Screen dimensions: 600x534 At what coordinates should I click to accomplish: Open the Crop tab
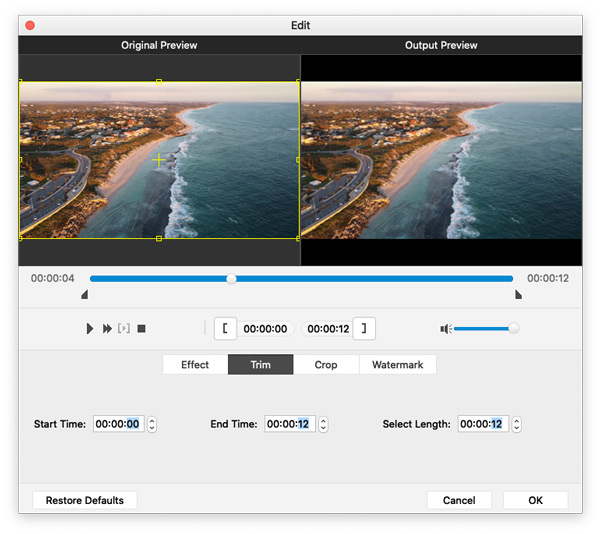tap(326, 365)
